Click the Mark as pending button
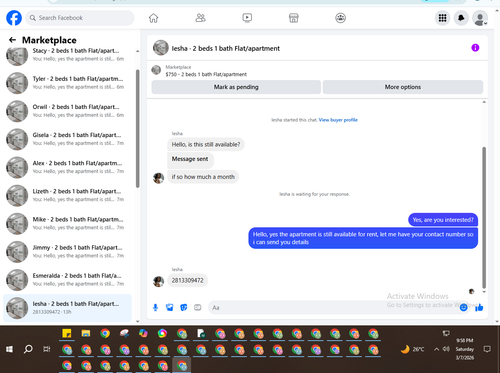500x373 pixels. pyautogui.click(x=236, y=87)
